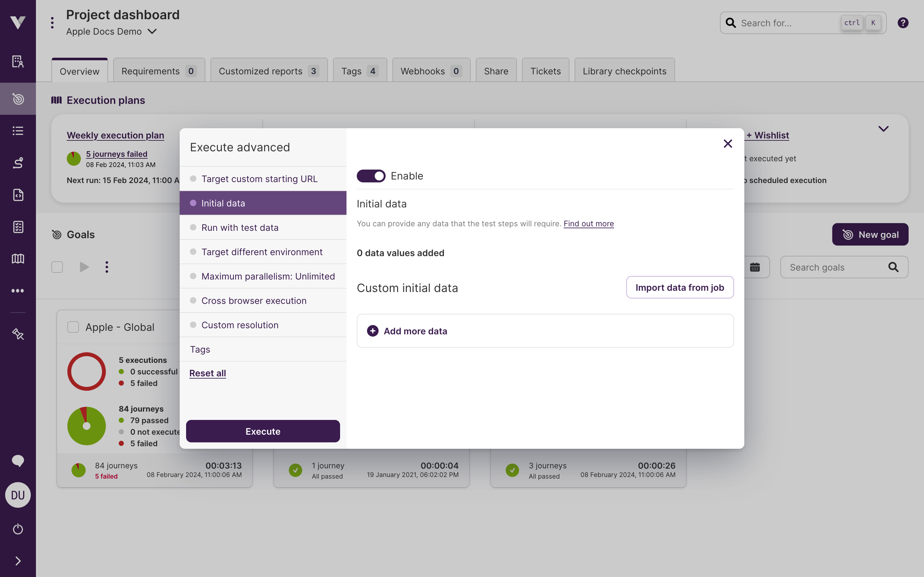This screenshot has height=577, width=924.
Task: Toggle the Enable switch for Initial data
Action: tap(371, 176)
